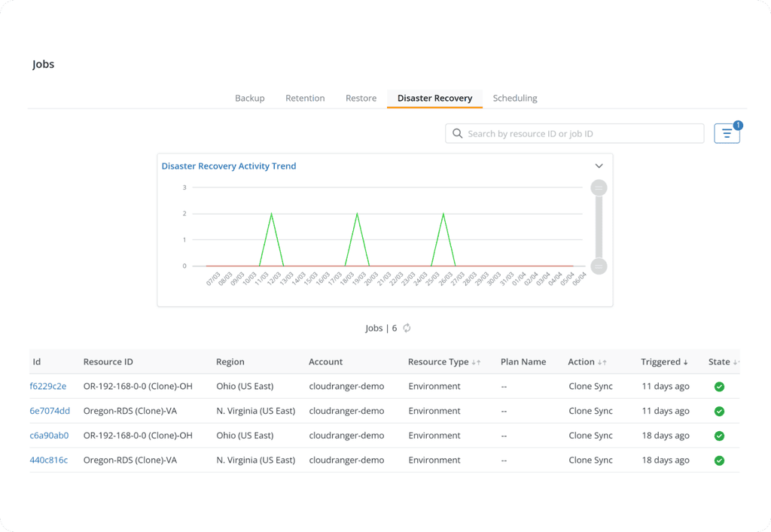This screenshot has height=532, width=771.
Task: Click the zoom-out handle below the chart slider
Action: click(x=599, y=267)
